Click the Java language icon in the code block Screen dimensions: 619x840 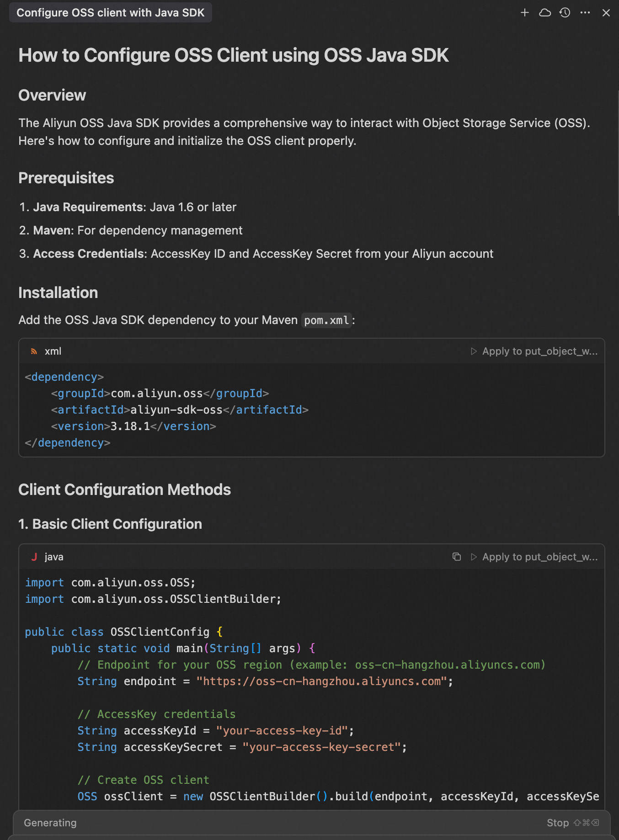coord(34,557)
